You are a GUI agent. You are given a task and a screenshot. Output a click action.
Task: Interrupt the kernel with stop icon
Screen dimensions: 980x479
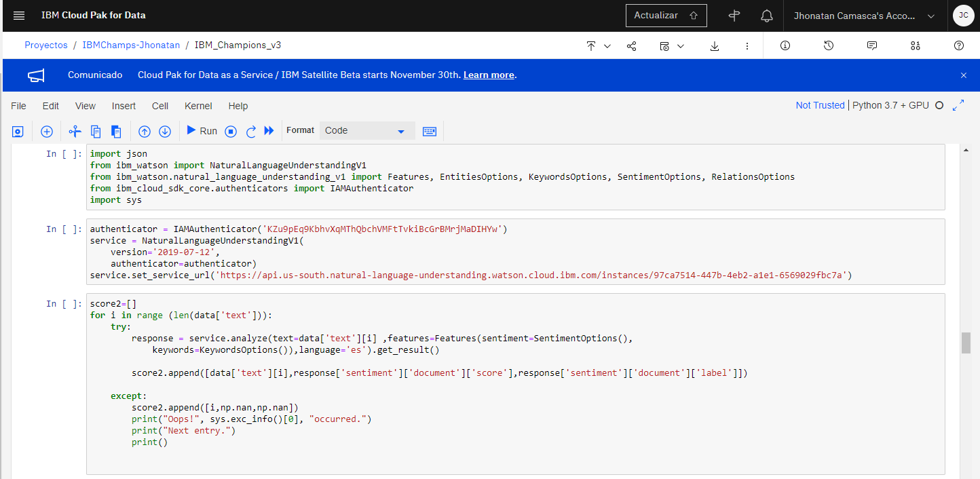tap(231, 131)
